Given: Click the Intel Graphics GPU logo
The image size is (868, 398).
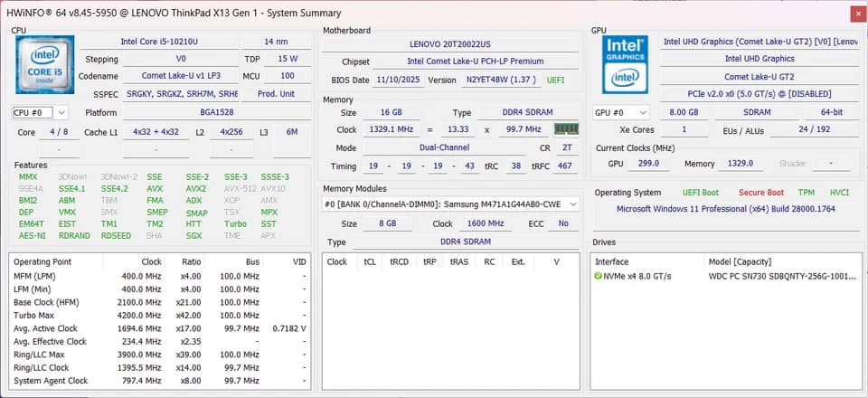Looking at the screenshot, I should click(625, 64).
